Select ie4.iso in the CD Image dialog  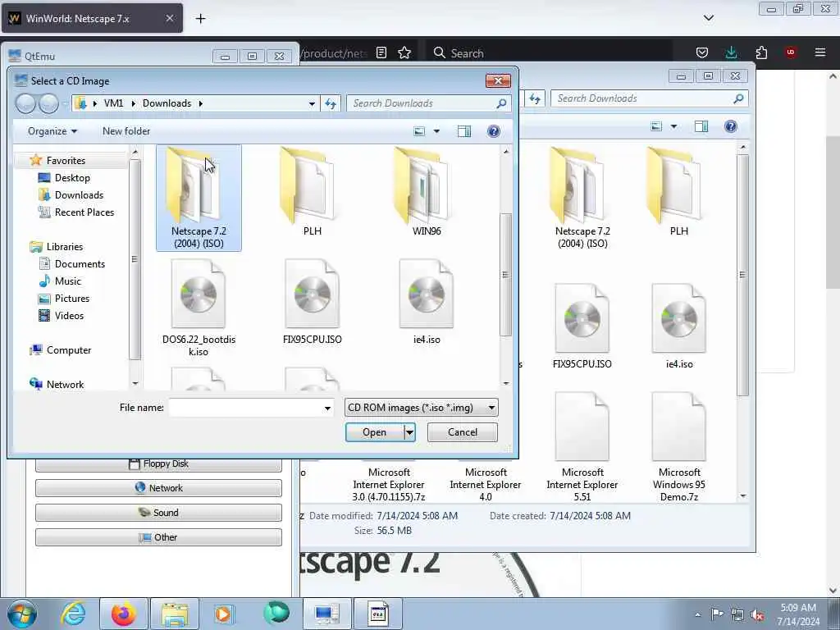[427, 302]
